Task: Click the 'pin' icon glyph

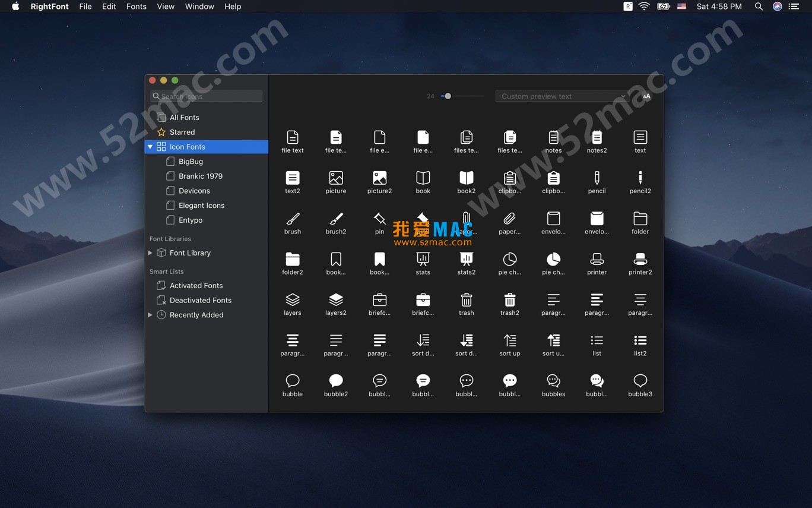Action: (379, 219)
